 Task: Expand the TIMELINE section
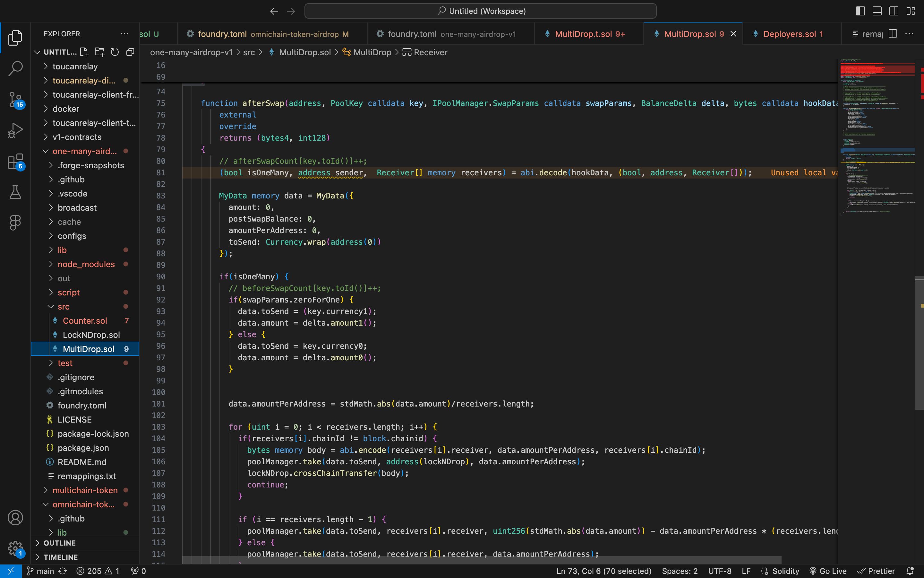coord(85,557)
